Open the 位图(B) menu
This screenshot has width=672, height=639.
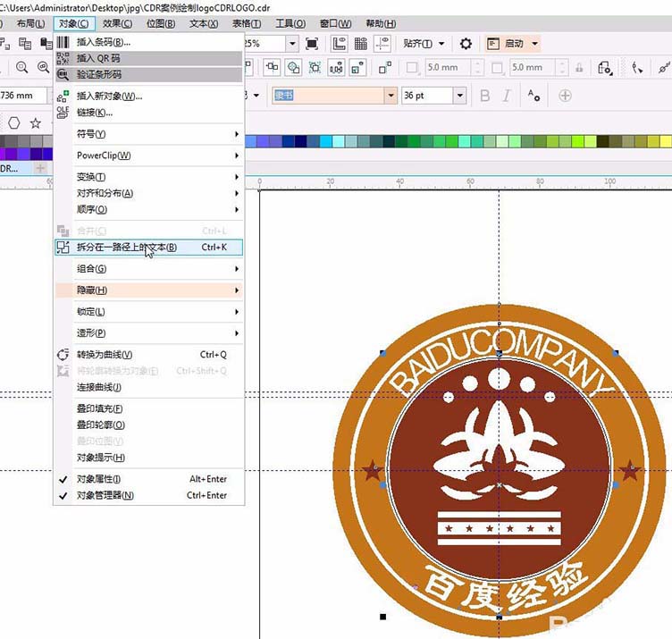coord(161,23)
